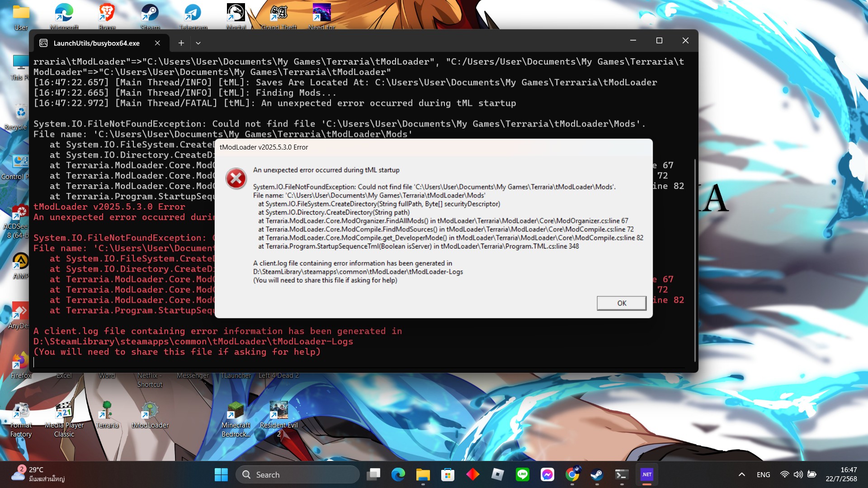This screenshot has height=488, width=868.
Task: Open the Grand Theft Auto desktop shortcut
Action: (x=279, y=17)
